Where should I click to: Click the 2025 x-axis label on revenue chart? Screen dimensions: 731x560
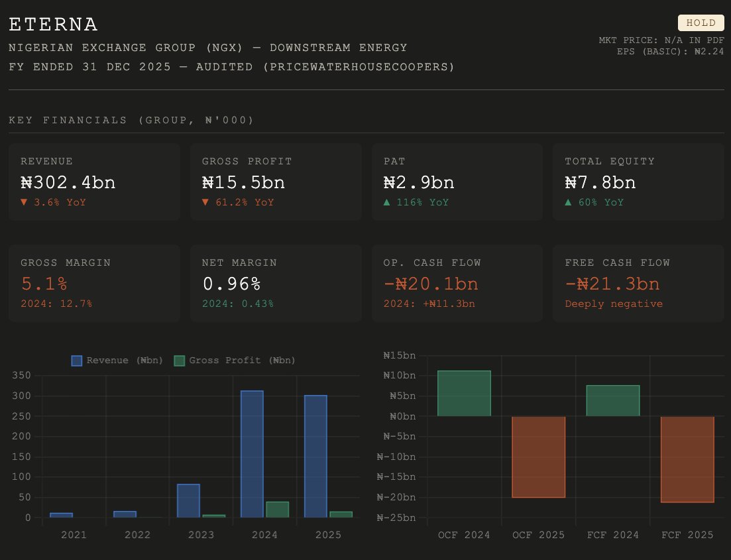tap(328, 535)
